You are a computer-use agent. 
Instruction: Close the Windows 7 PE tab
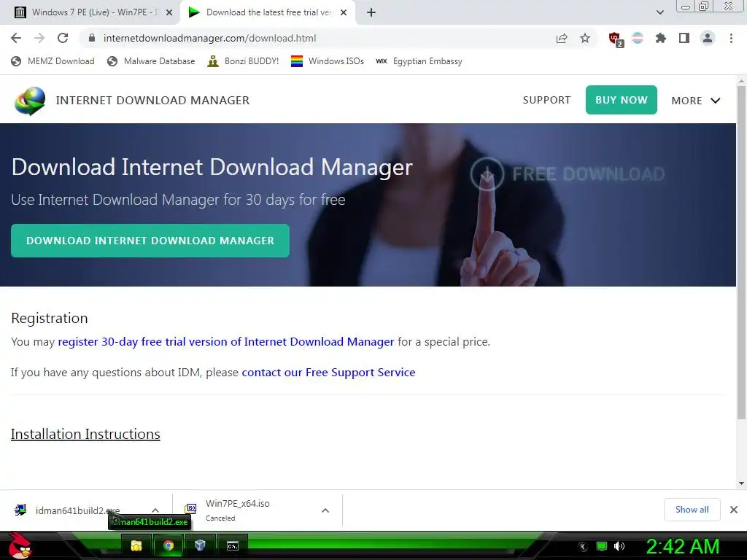tap(169, 13)
